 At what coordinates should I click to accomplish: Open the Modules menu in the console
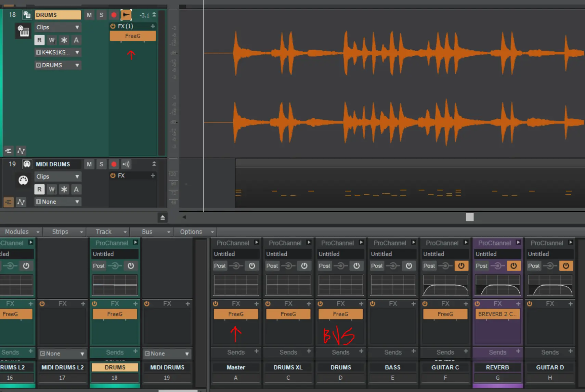coord(21,232)
